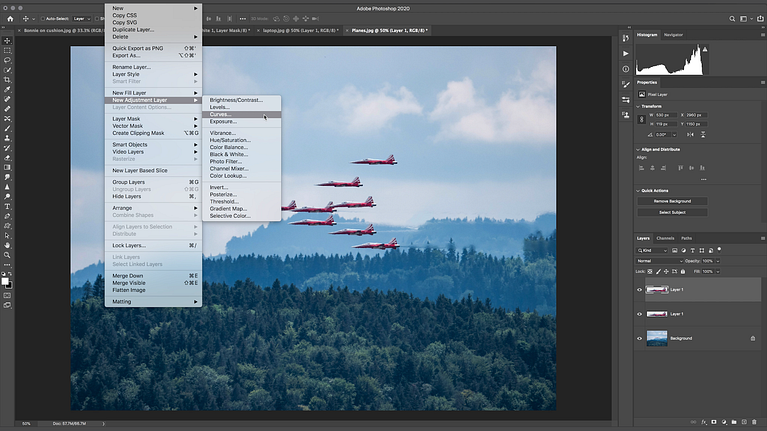Click the Remove Background button
The height and width of the screenshot is (431, 767).
[x=672, y=201]
